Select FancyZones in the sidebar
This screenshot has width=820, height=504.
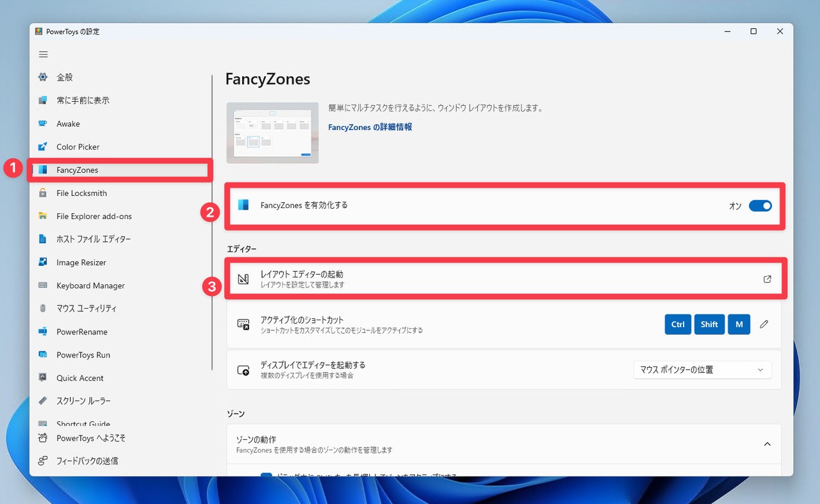tap(120, 170)
